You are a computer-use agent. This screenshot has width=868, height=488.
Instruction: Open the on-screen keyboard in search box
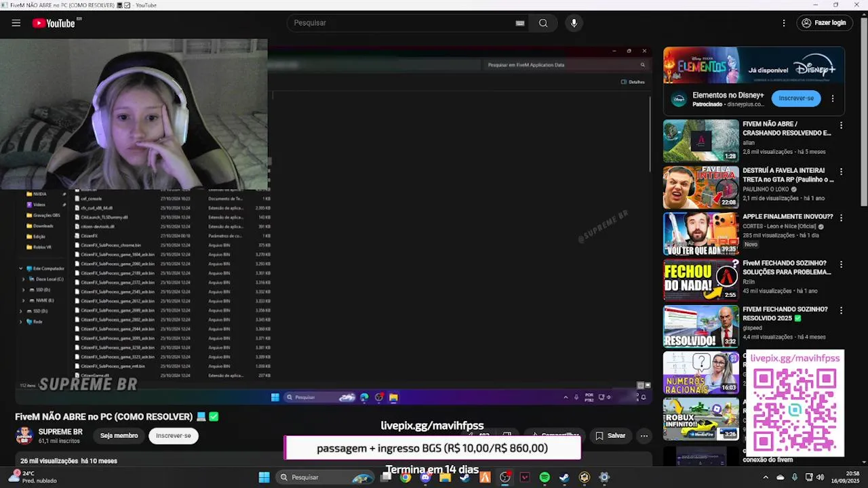point(520,23)
